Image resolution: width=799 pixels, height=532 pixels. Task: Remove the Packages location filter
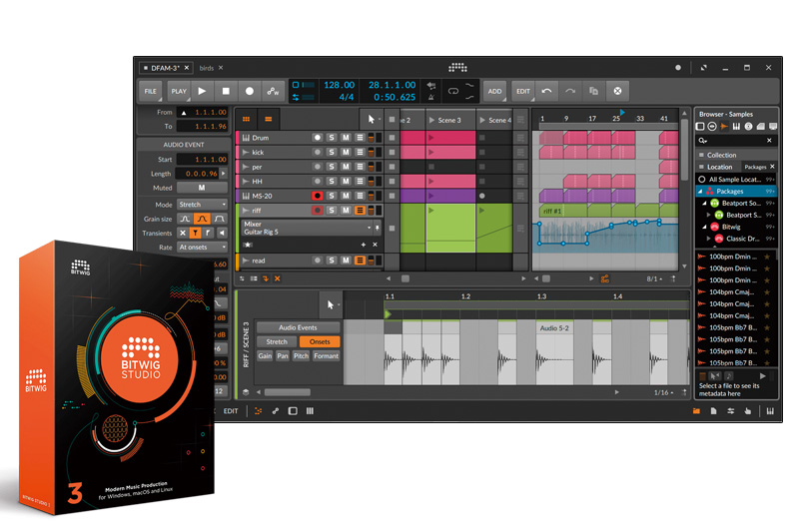[x=772, y=167]
